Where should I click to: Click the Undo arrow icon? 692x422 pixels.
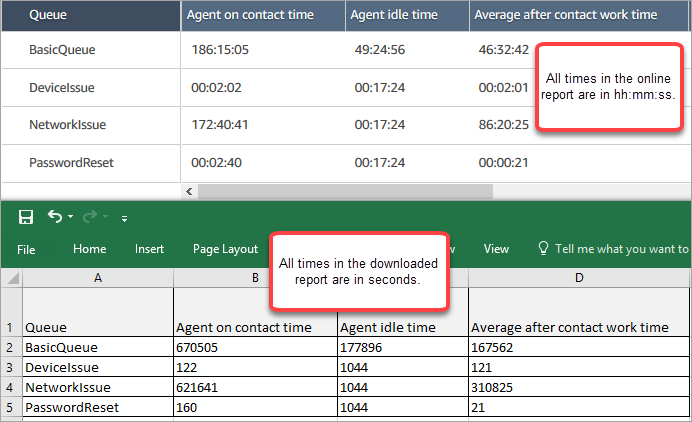pyautogui.click(x=55, y=217)
